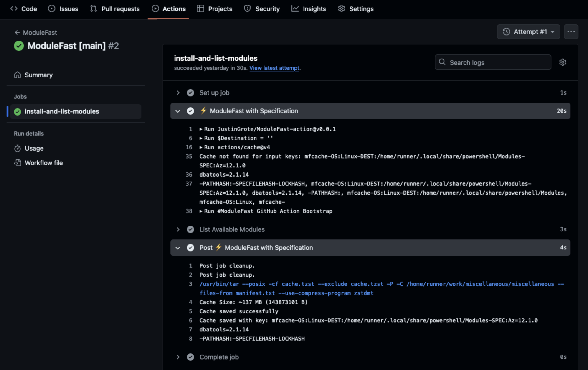Click the ModuleFast [main] #2 run title
The width and height of the screenshot is (588, 370).
[x=73, y=46]
